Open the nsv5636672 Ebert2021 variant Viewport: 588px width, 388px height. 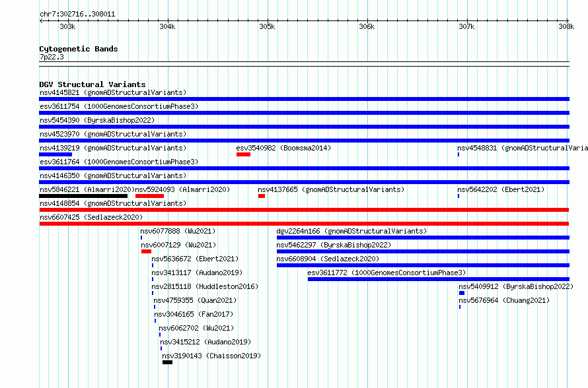195,259
